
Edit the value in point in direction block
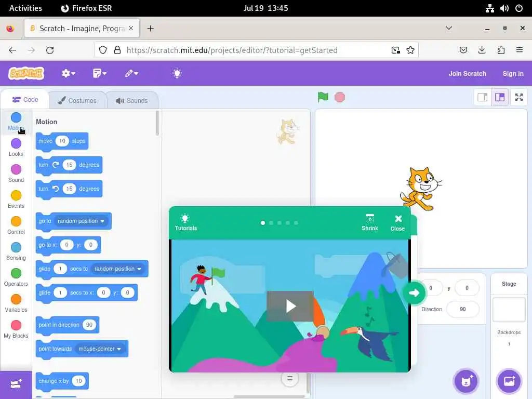point(89,325)
